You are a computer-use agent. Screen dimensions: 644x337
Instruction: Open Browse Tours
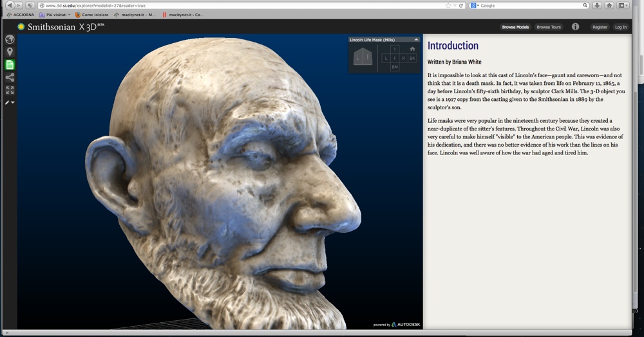click(548, 27)
